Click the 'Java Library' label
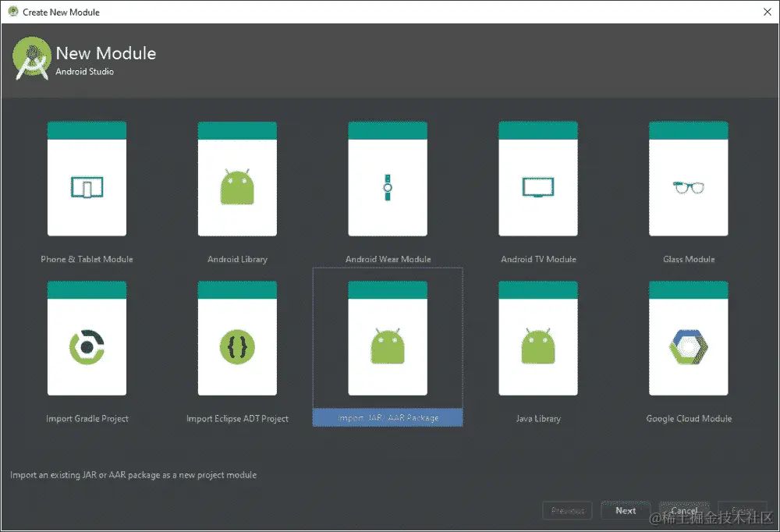Viewport: 780px width, 532px height. coord(538,419)
